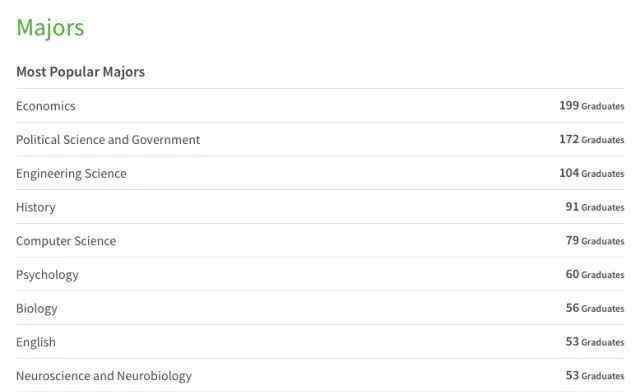
Task: Click the 60 Graduates count
Action: tap(595, 274)
